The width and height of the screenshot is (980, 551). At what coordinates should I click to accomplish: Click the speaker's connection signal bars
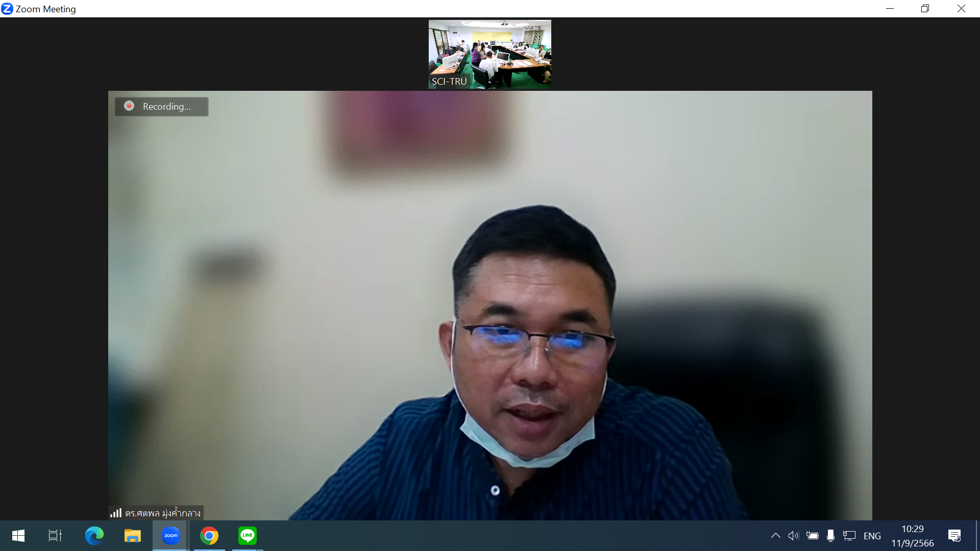(x=116, y=513)
